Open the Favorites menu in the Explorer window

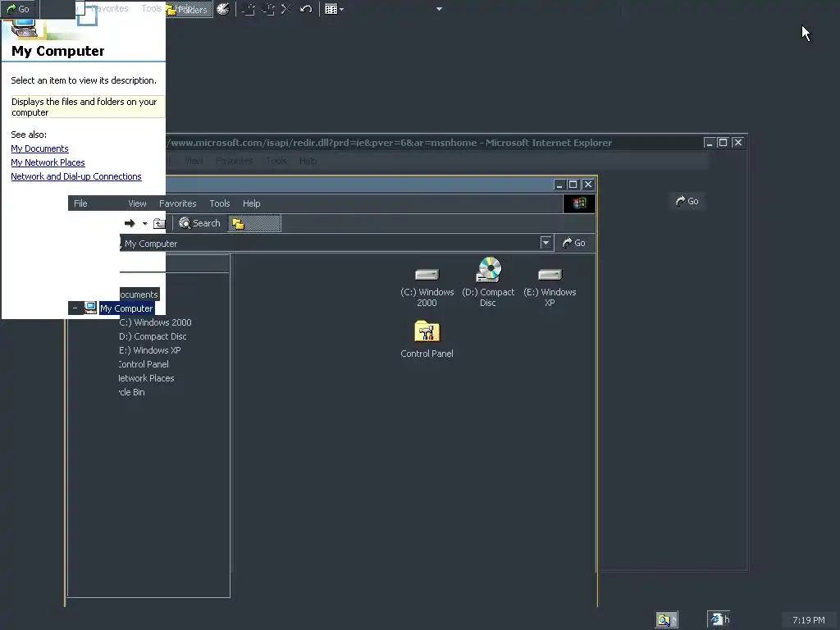coord(177,203)
